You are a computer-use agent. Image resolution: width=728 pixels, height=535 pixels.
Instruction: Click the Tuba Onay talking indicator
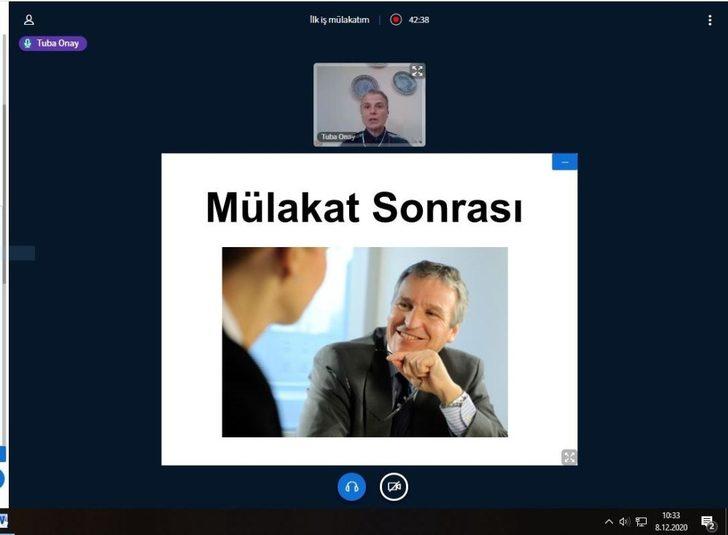coord(53,44)
